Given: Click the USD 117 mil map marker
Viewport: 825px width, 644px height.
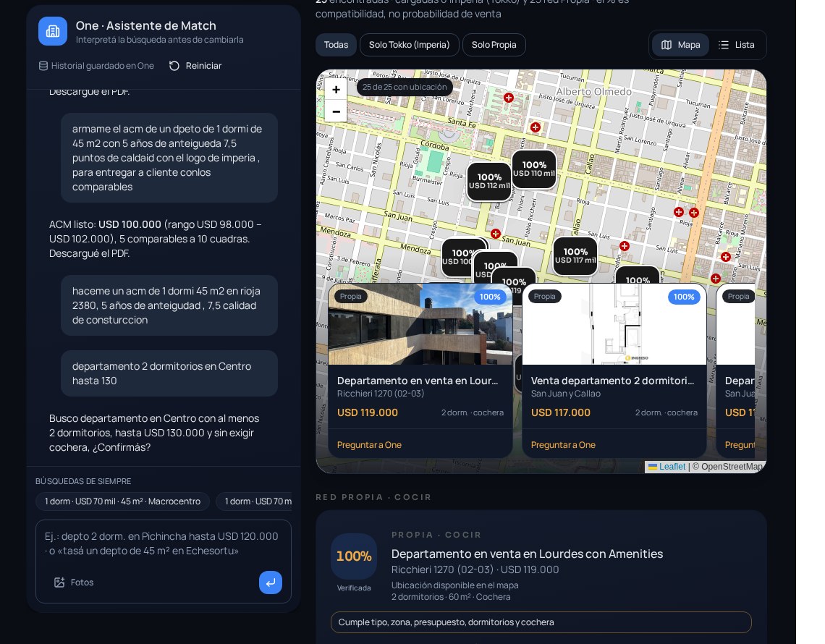Looking at the screenshot, I should pyautogui.click(x=575, y=255).
